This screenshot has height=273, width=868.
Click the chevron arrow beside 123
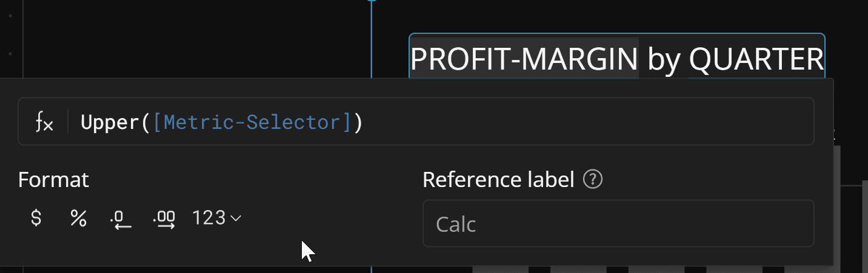click(x=236, y=218)
